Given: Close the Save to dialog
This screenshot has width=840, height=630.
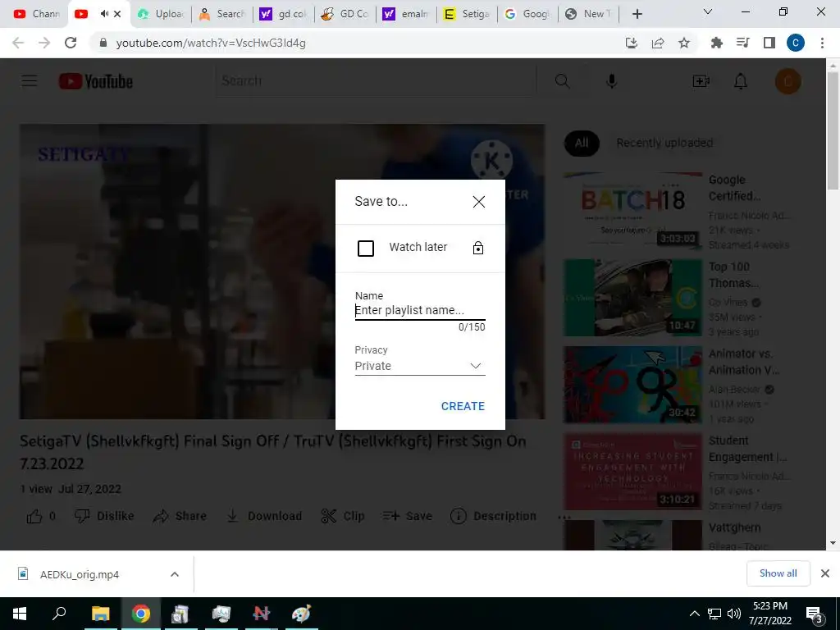Looking at the screenshot, I should pos(478,202).
